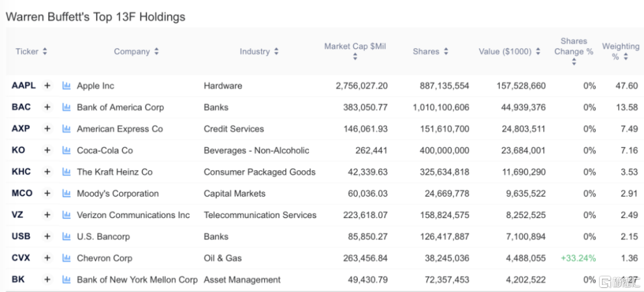
Task: Click the Asset Management industry cell
Action: [242, 279]
